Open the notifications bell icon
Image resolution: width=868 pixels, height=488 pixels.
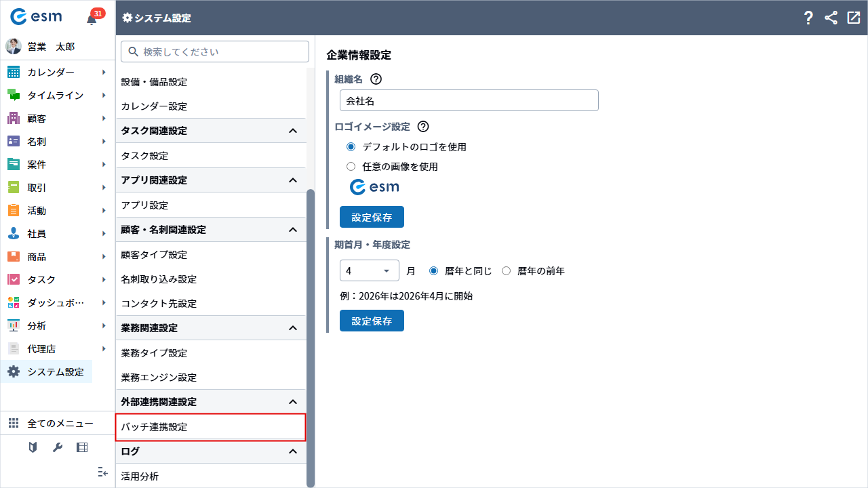92,19
